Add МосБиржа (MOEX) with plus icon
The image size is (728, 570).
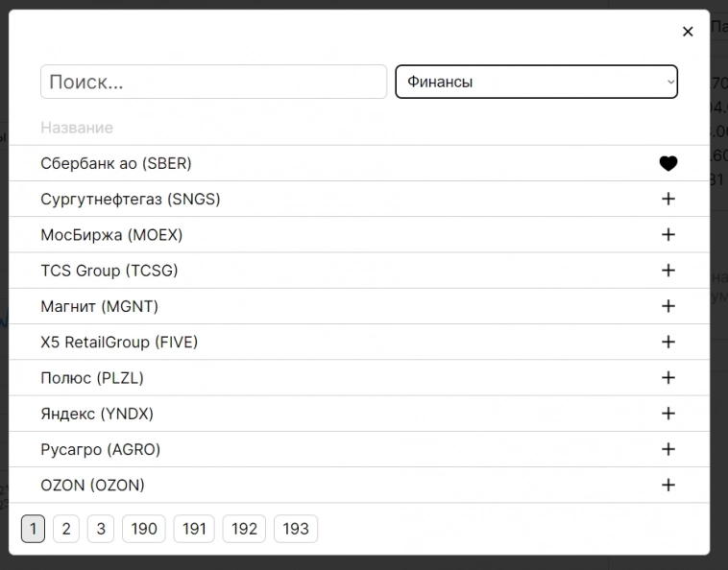click(668, 234)
